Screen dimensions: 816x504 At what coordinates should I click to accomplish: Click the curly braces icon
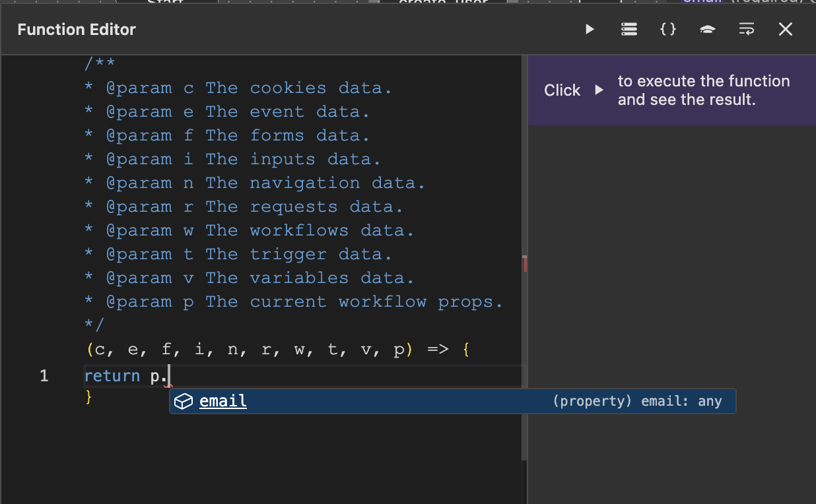coord(668,29)
